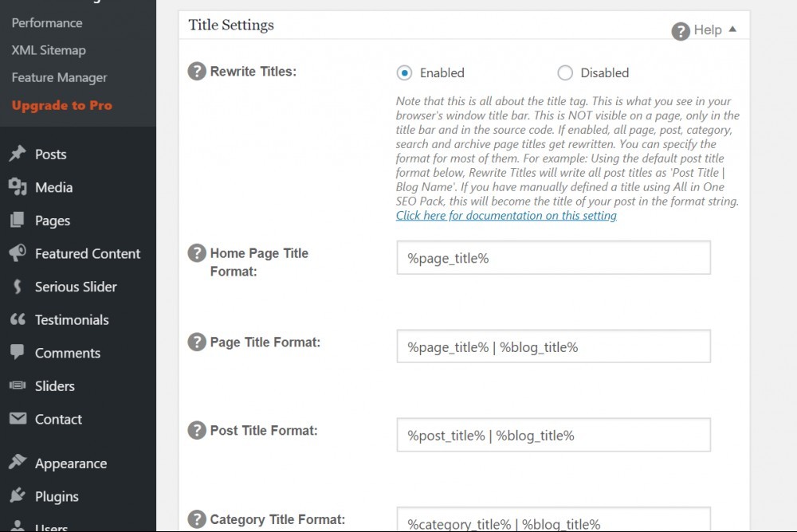Click the Home Page Title Format label

[259, 262]
